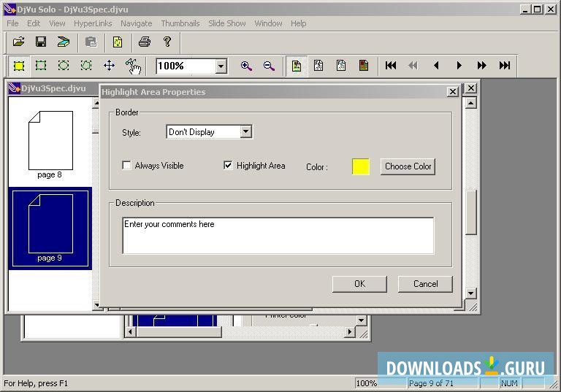The width and height of the screenshot is (561, 392).
Task: Select the page 8 thumbnail
Action: click(x=50, y=141)
